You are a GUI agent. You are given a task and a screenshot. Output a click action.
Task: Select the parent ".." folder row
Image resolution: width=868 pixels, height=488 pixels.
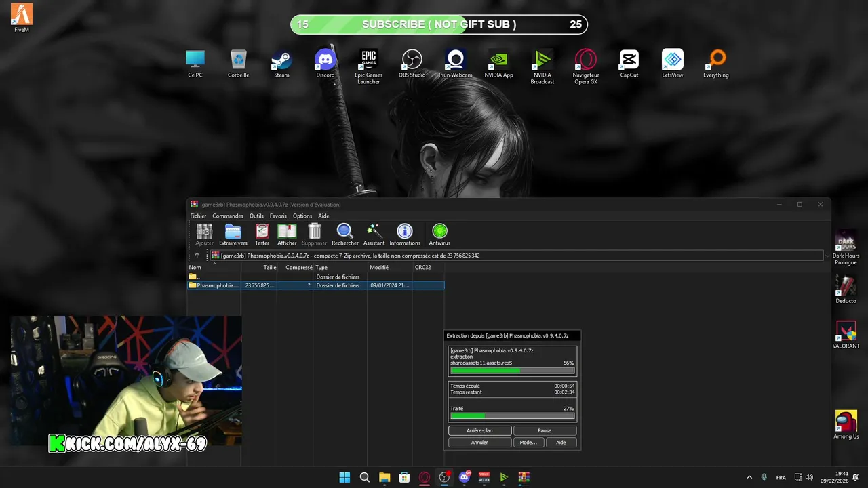315,277
